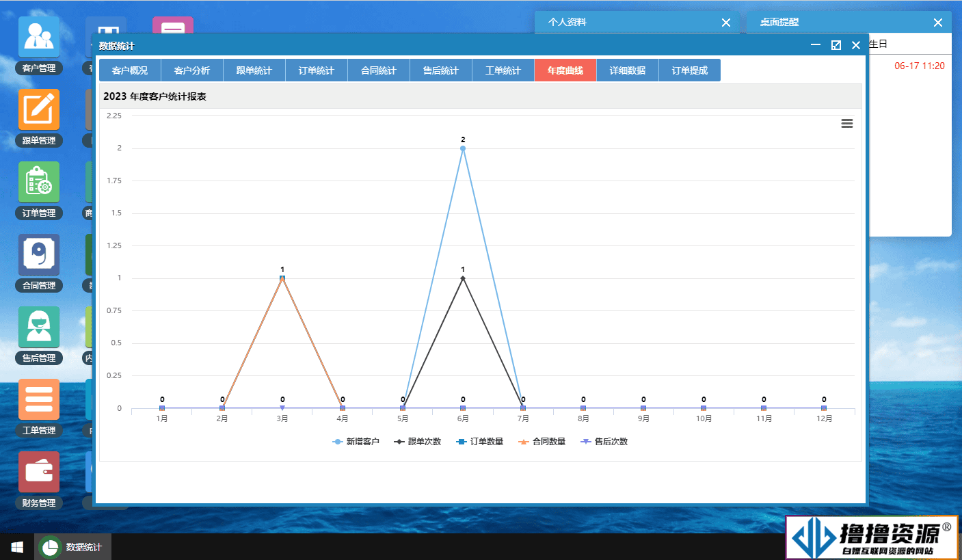Viewport: 962px width, 560px height.
Task: Toggle the 跟单次数 legend series
Action: [418, 442]
